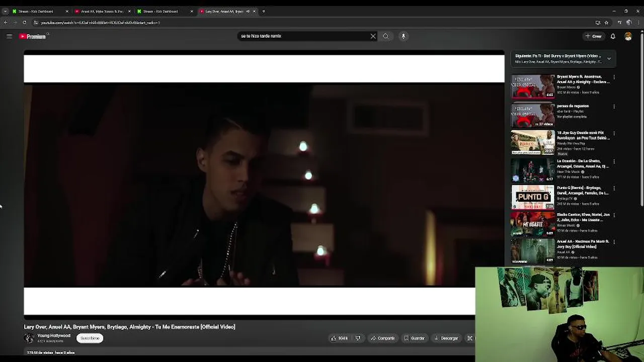Open 'Me Usaste' video thumbnail

[533, 224]
